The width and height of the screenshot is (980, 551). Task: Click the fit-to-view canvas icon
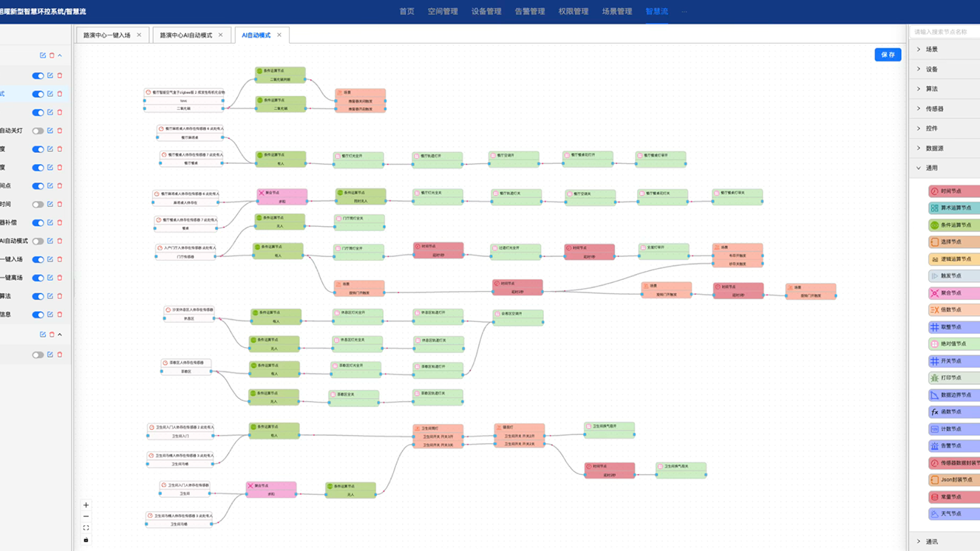coord(86,528)
